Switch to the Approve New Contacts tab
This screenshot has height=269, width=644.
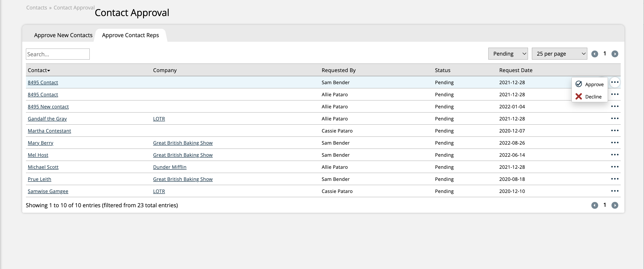coord(63,35)
